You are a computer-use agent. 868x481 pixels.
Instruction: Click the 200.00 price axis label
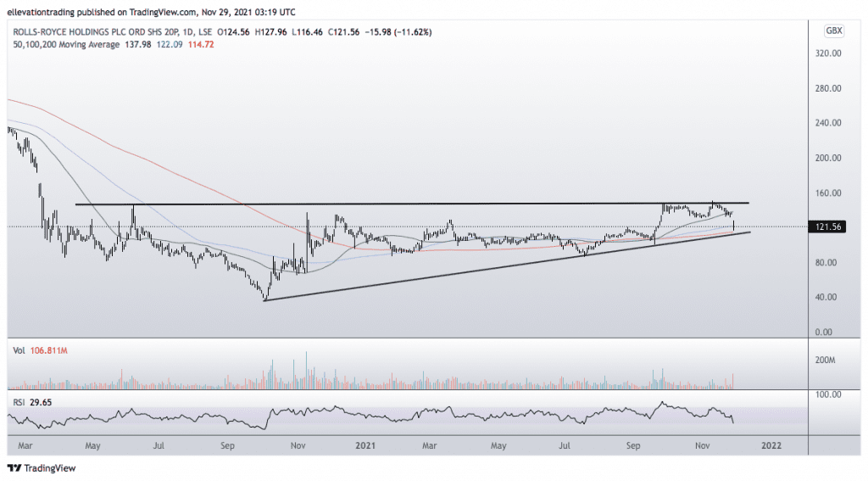point(828,158)
